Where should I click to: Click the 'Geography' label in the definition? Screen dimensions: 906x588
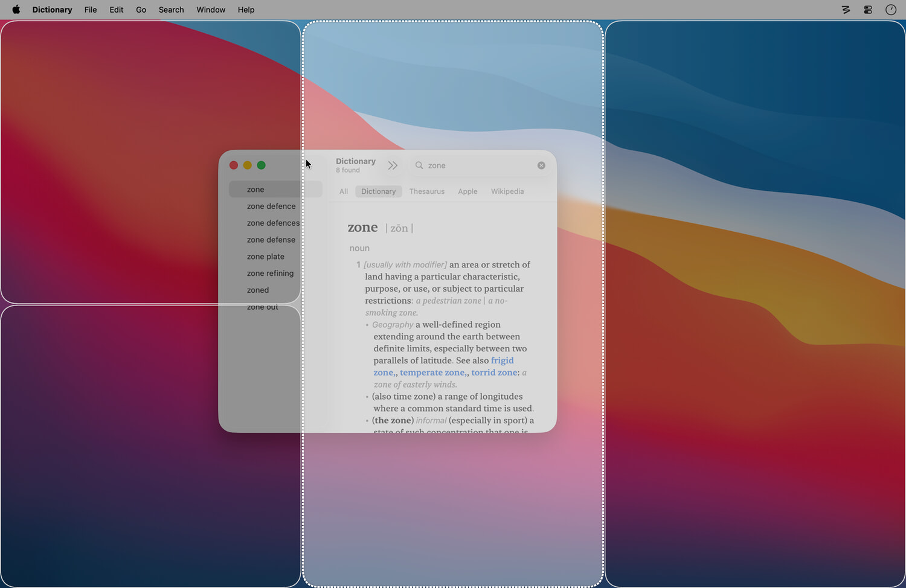[393, 325]
